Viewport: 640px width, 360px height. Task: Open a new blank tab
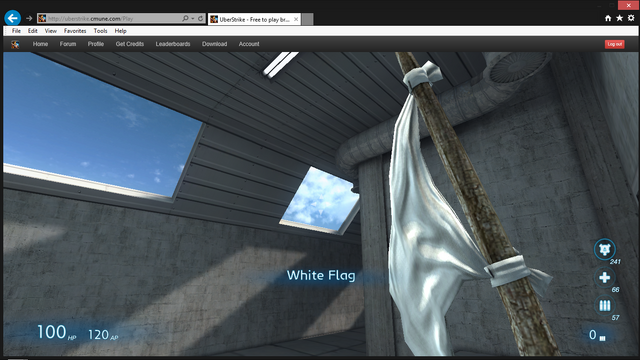tap(308, 19)
